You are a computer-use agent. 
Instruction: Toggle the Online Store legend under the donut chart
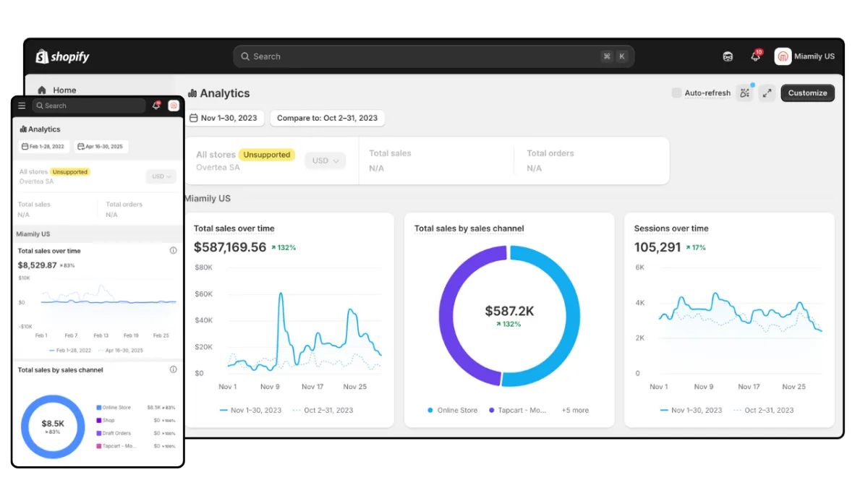452,410
